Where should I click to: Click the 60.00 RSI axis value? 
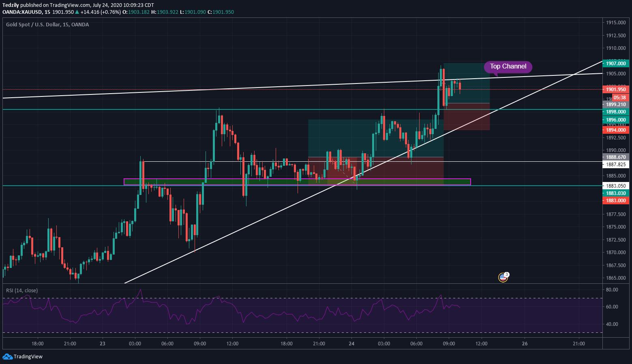coord(612,307)
